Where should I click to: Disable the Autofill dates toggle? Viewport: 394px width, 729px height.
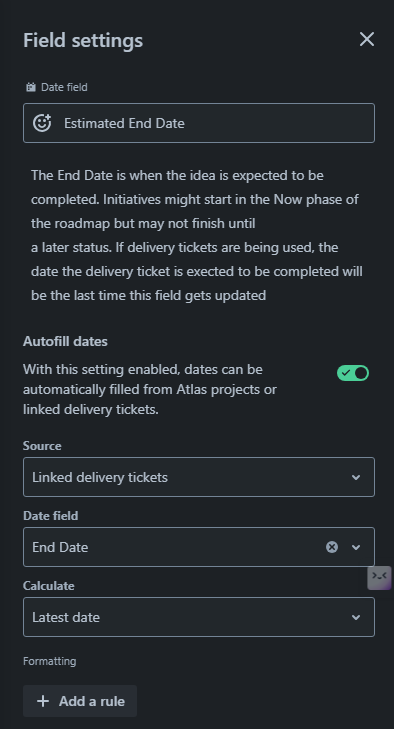tap(353, 373)
